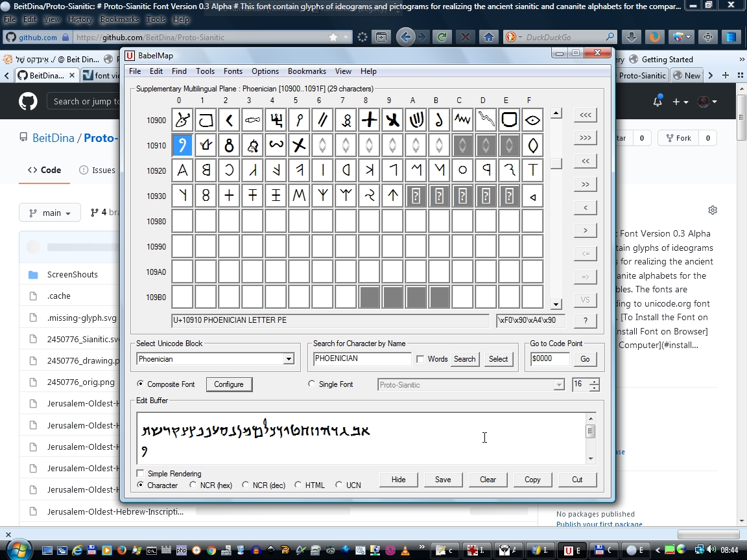
Task: Select the highlighted Phoenician letter Pe cell
Action: [182, 145]
